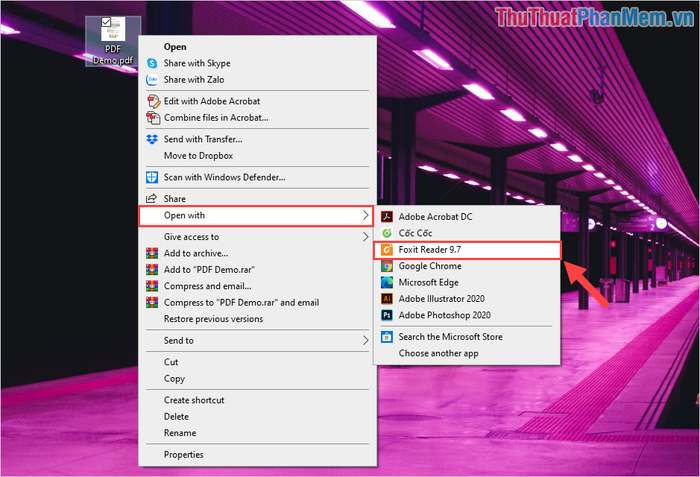Select Cut from context menu
The width and height of the screenshot is (700, 477).
(x=257, y=362)
